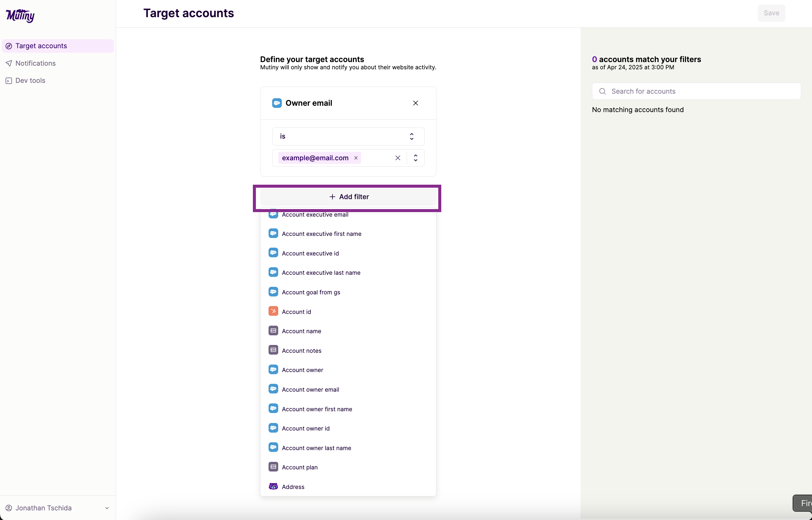Click the CSV icon beside Account name
812x520 pixels.
pyautogui.click(x=273, y=330)
